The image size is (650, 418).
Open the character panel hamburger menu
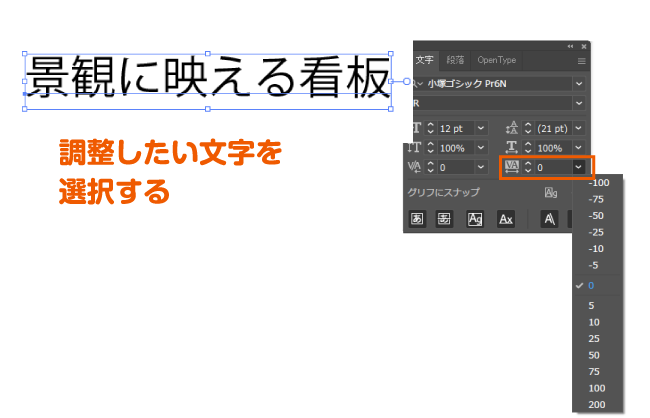pyautogui.click(x=581, y=61)
